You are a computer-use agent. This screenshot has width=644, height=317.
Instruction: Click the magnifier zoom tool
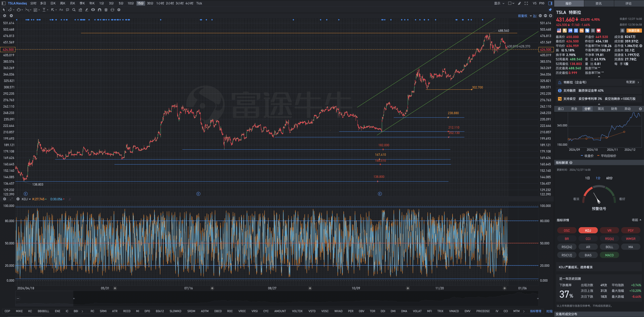tap(74, 10)
